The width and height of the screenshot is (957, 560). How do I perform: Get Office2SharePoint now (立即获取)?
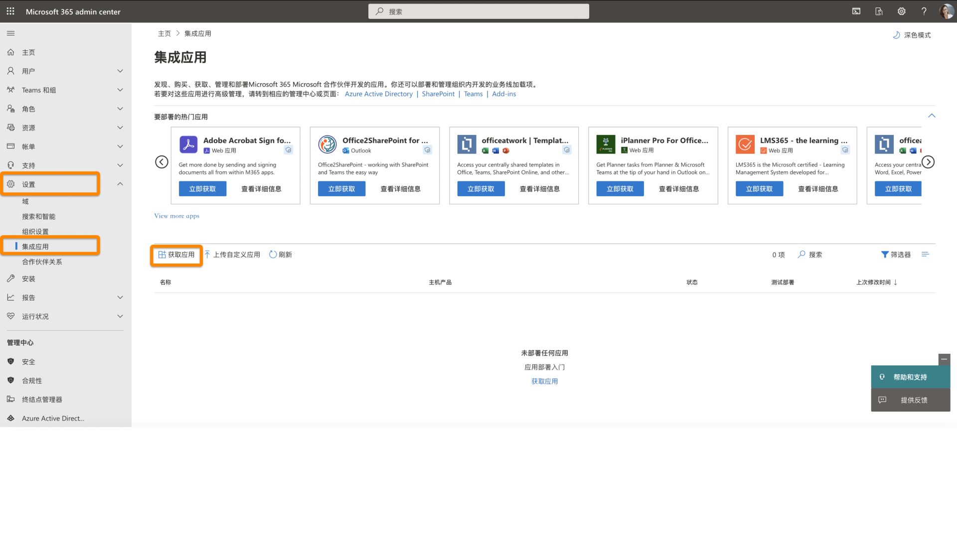tap(341, 189)
